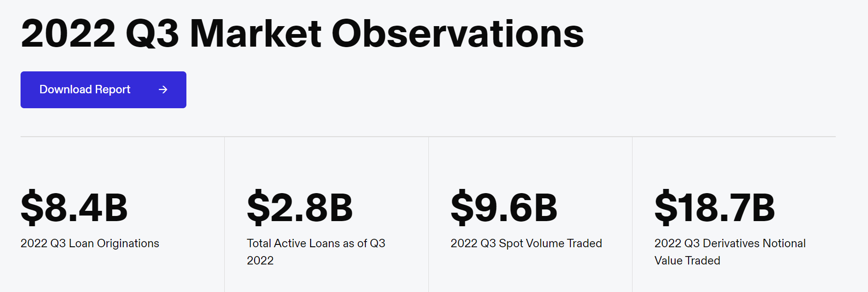Click the Download Report button label

[85, 90]
